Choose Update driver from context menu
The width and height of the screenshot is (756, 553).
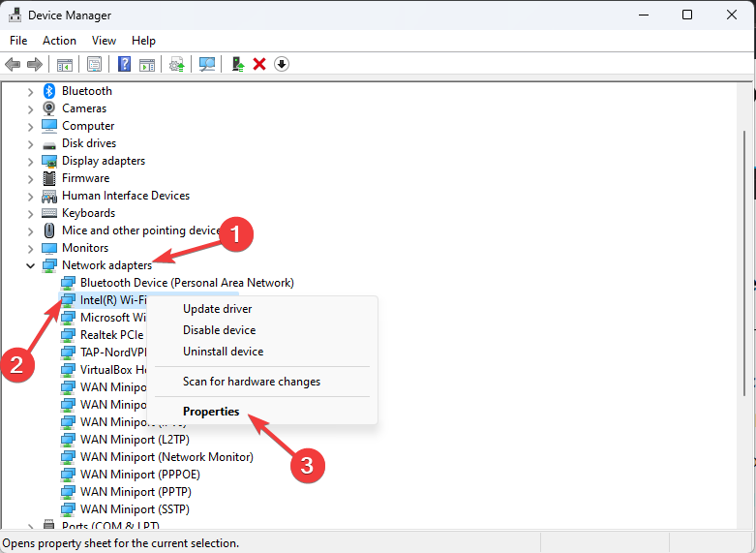pyautogui.click(x=262, y=309)
